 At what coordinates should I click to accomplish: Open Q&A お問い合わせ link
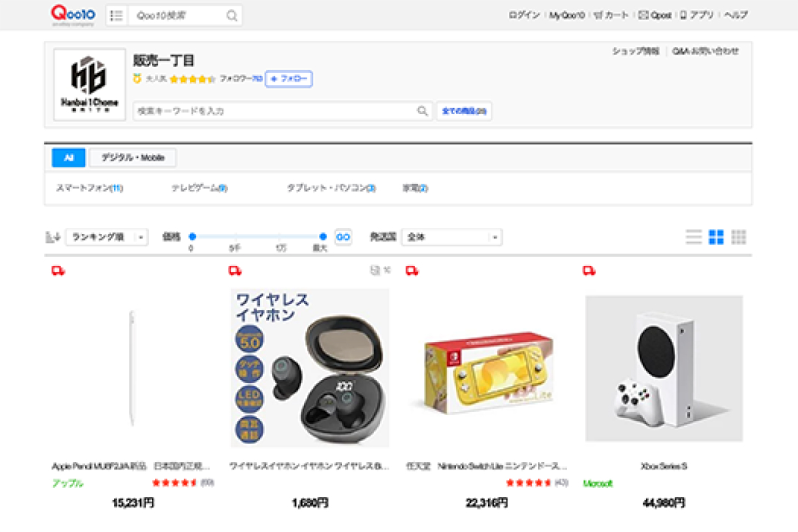pos(706,51)
